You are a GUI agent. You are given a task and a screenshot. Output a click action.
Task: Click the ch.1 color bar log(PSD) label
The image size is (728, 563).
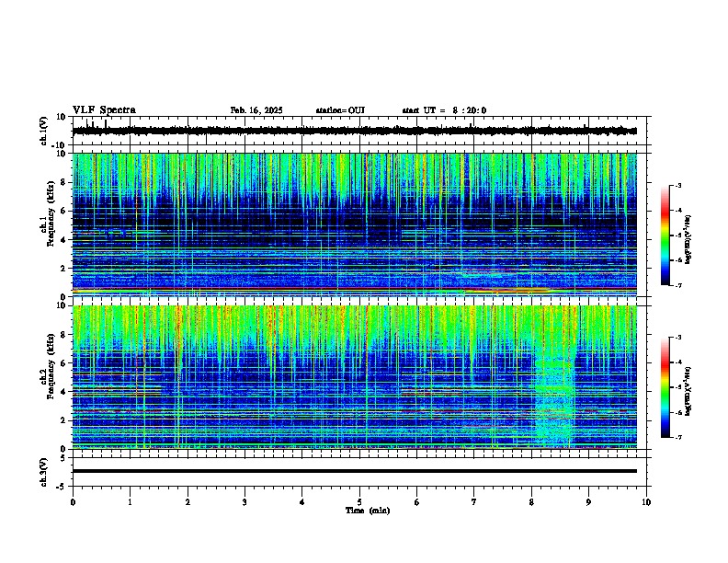click(688, 239)
